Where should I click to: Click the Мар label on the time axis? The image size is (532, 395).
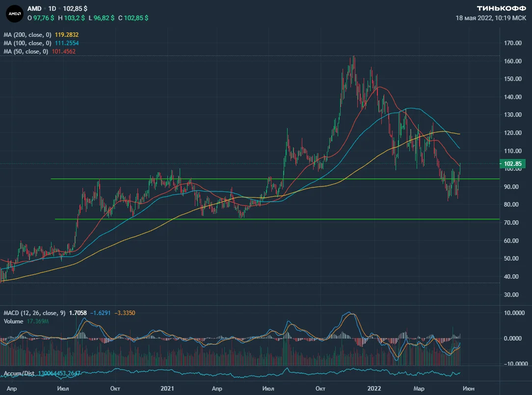click(x=419, y=389)
